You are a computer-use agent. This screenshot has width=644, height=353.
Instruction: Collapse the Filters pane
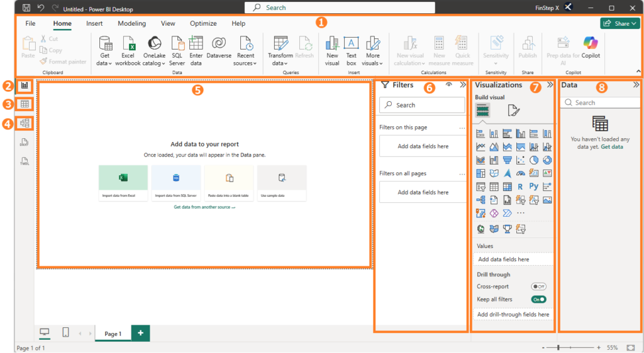pyautogui.click(x=463, y=85)
